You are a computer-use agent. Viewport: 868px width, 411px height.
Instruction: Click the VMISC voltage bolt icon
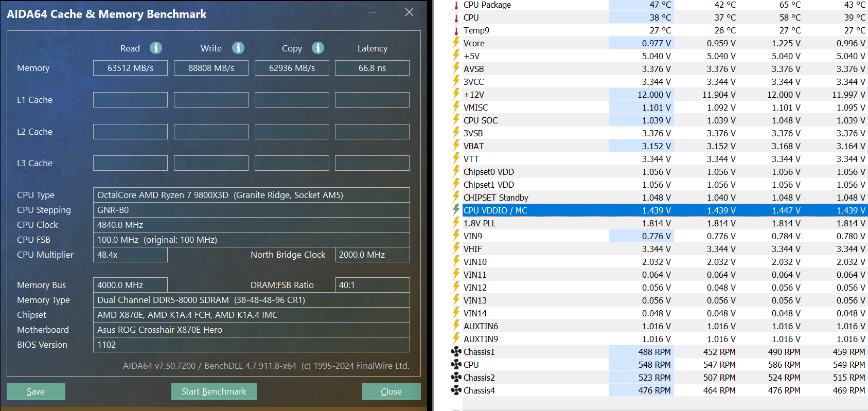click(456, 107)
